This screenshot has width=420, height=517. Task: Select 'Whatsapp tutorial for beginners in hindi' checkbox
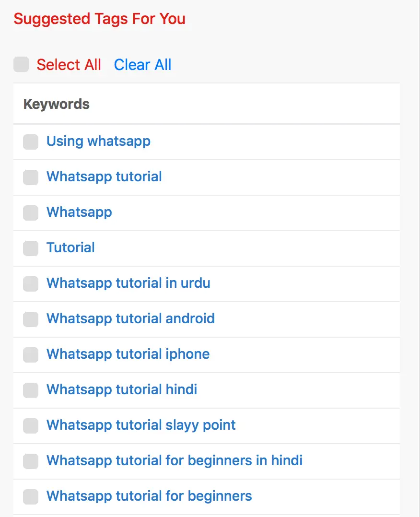[x=31, y=461]
